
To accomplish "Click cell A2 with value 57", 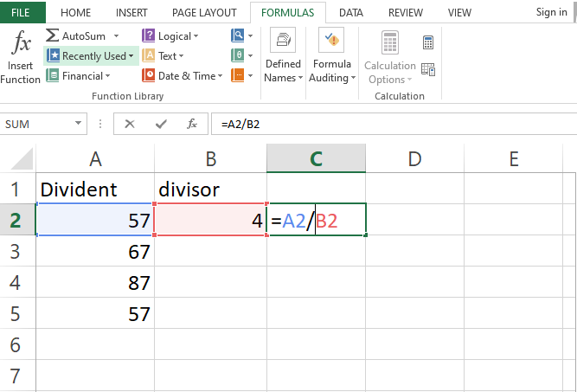I will point(95,220).
